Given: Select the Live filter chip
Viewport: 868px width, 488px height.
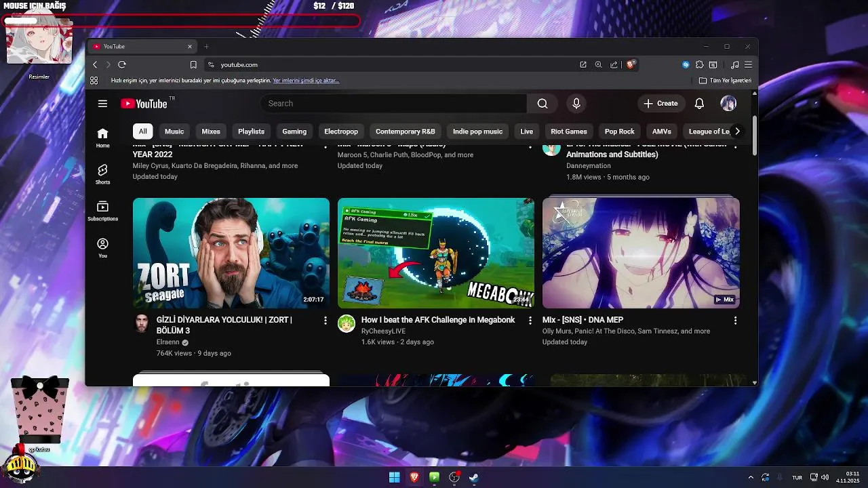Looking at the screenshot, I should [x=527, y=131].
